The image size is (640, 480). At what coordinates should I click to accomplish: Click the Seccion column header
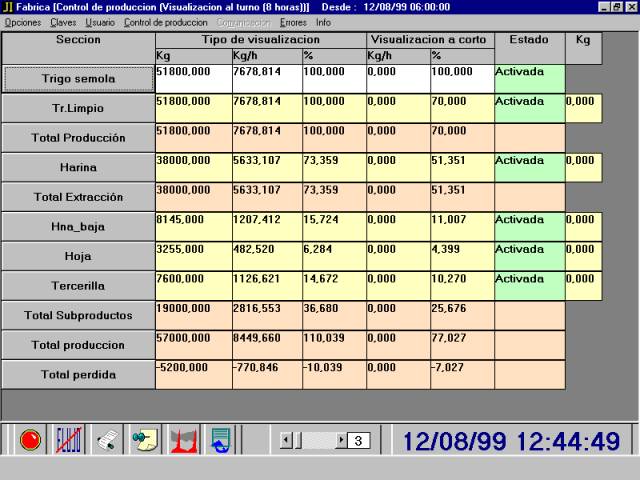coord(78,48)
